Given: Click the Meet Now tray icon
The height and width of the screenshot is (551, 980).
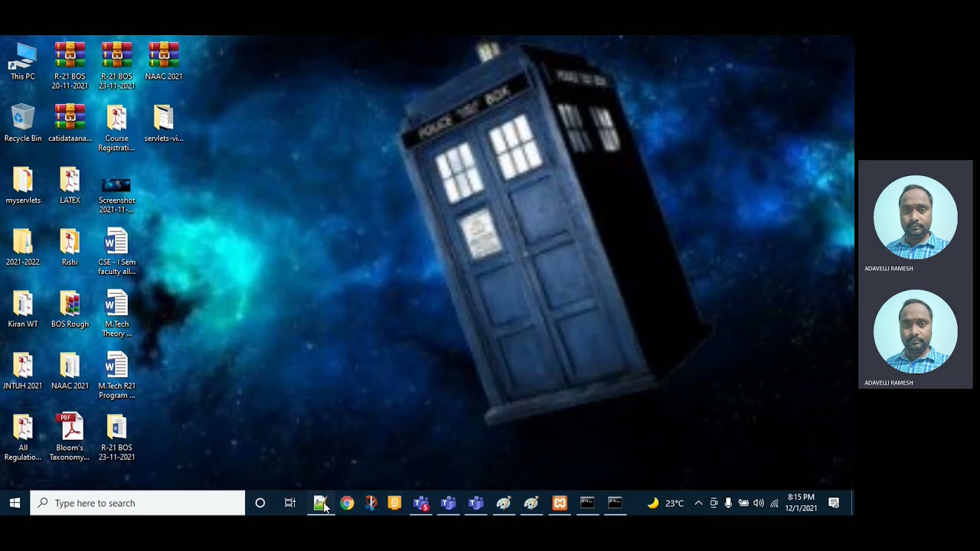Looking at the screenshot, I should 714,503.
